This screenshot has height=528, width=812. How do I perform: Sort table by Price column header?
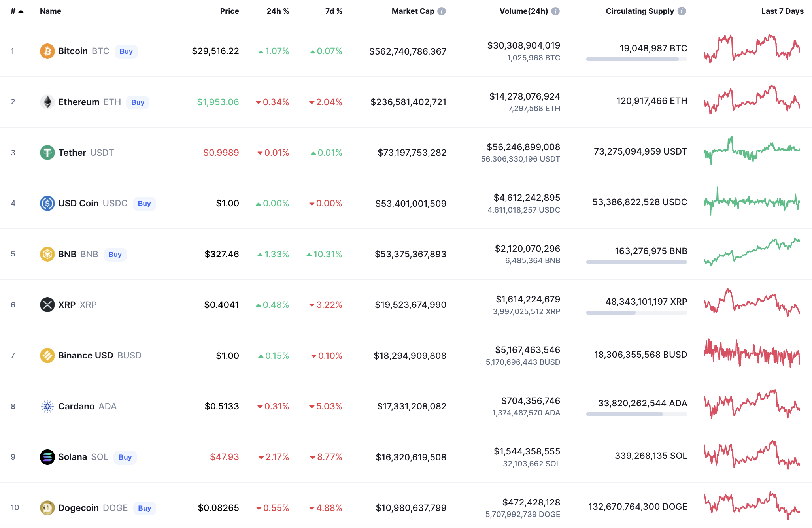coord(229,11)
